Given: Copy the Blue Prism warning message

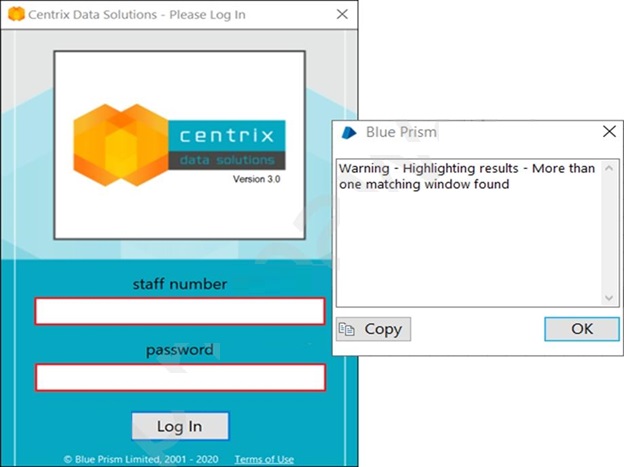Looking at the screenshot, I should (x=373, y=329).
